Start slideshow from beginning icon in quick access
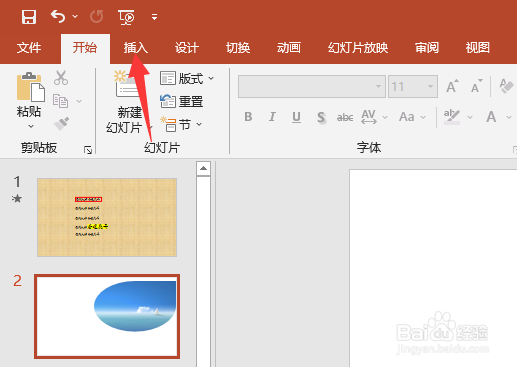 coord(126,17)
